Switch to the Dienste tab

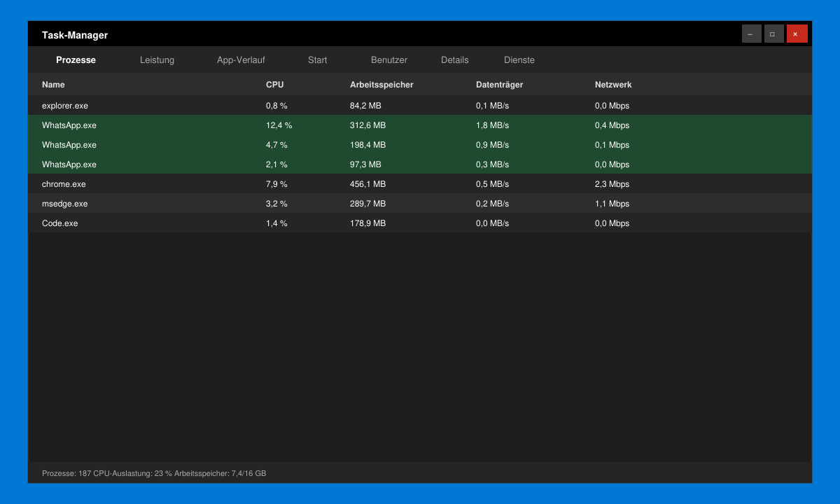519,60
